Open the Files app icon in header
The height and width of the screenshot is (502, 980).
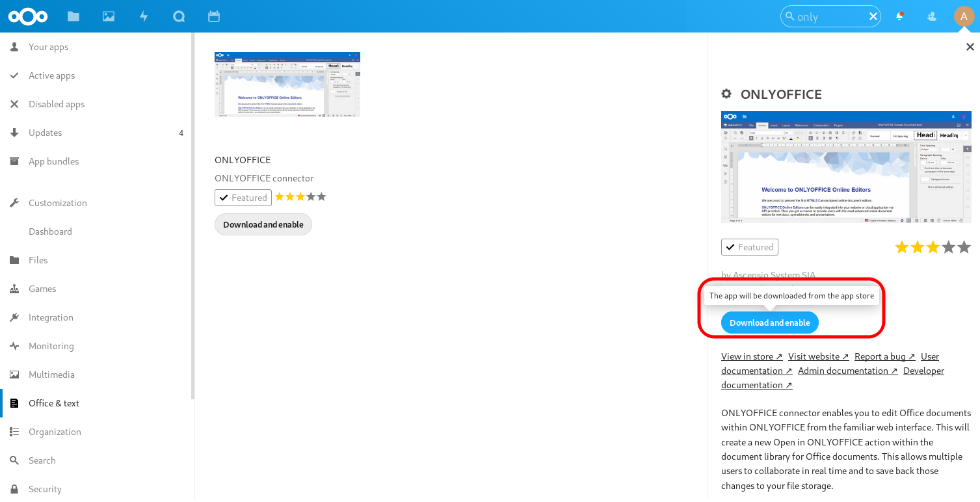tap(73, 16)
